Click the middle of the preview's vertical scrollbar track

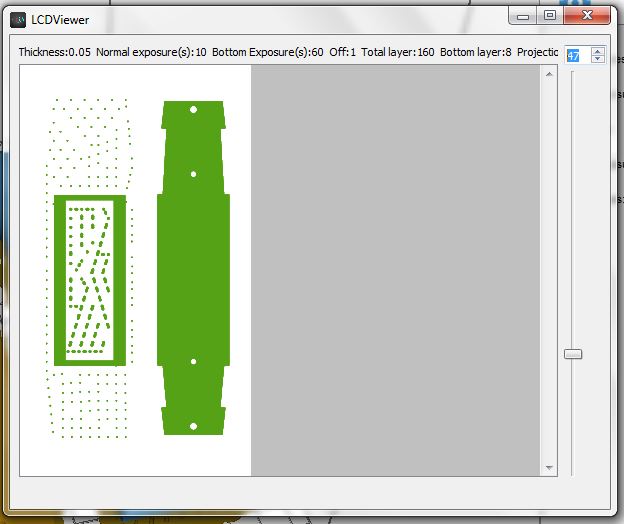tap(548, 270)
